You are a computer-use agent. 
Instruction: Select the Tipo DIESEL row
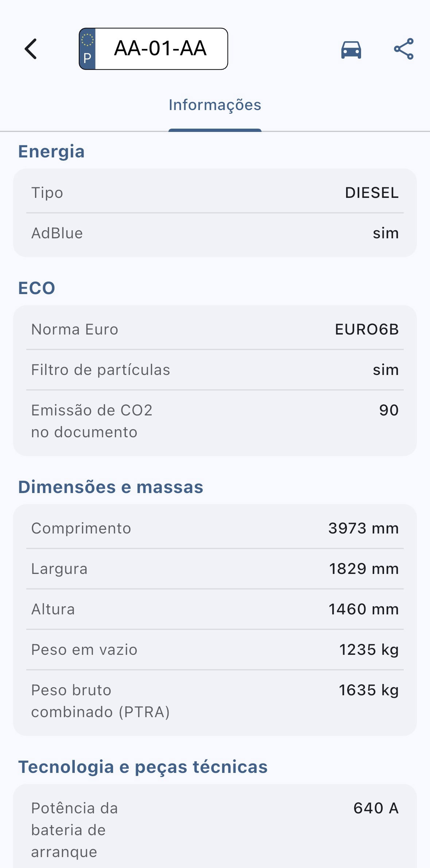click(215, 193)
